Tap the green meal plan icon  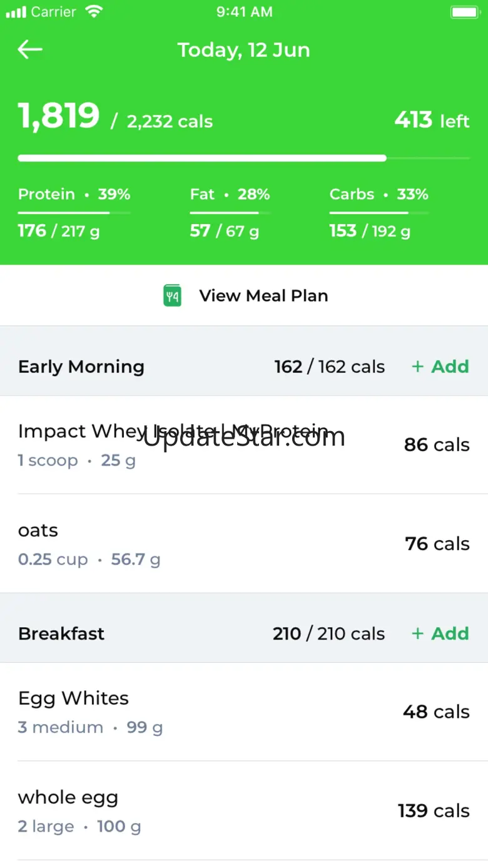coord(172,296)
